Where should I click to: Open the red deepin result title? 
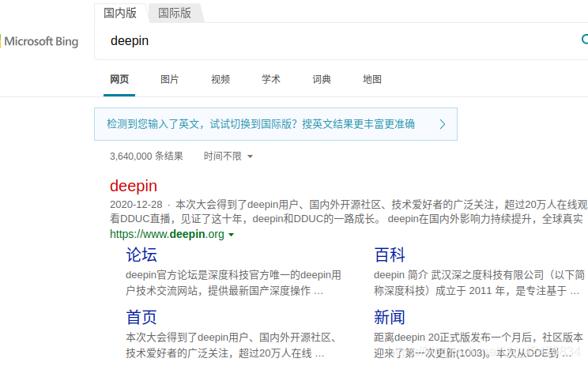(134, 186)
